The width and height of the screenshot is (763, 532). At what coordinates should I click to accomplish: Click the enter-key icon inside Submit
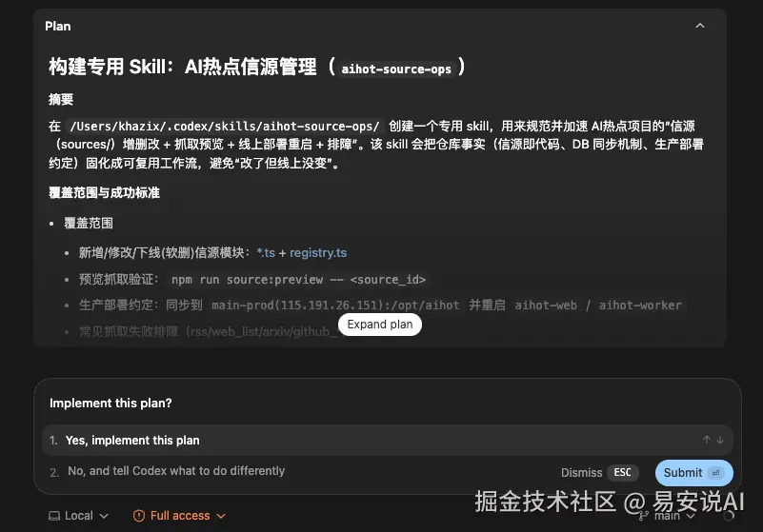pyautogui.click(x=715, y=473)
